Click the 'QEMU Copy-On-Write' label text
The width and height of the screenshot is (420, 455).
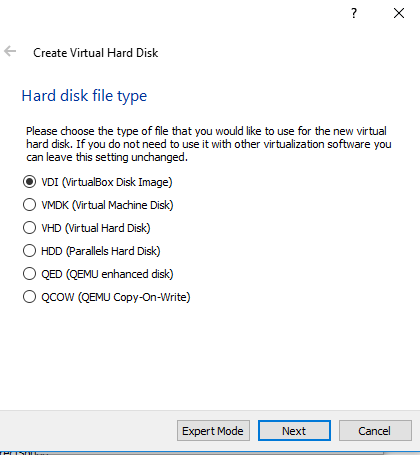(x=134, y=297)
